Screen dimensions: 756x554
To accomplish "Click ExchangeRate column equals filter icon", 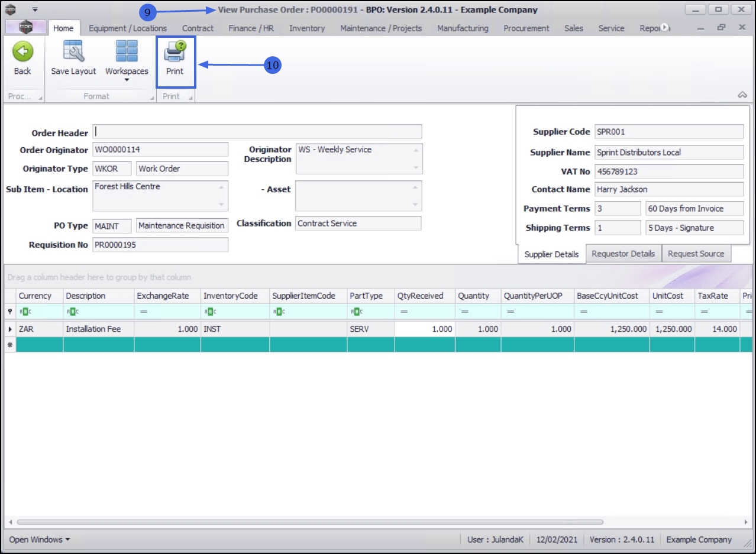I will [x=144, y=312].
